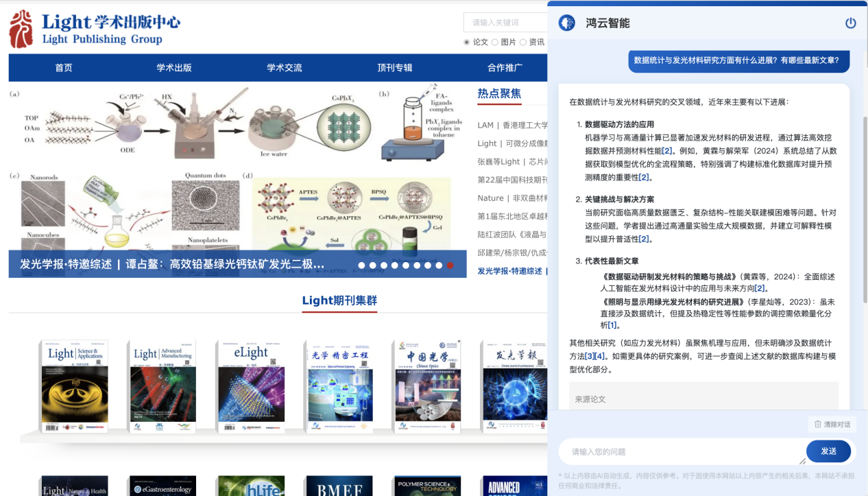The width and height of the screenshot is (868, 496).
Task: Click the 鸿云智能 assistant avatar icon
Action: pyautogui.click(x=566, y=23)
